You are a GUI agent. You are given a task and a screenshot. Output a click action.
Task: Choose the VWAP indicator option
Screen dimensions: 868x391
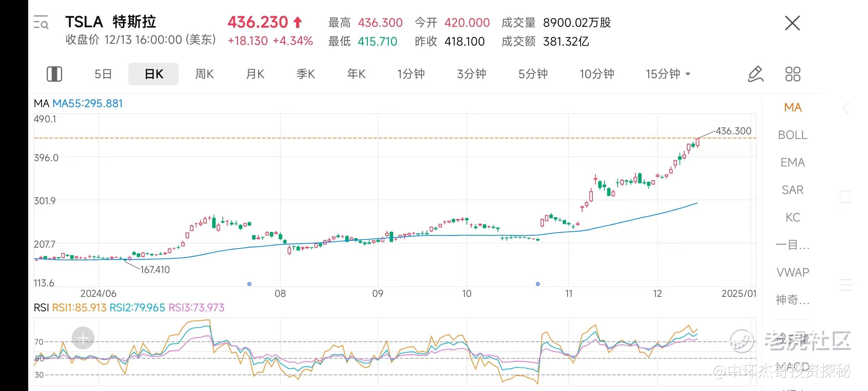792,272
